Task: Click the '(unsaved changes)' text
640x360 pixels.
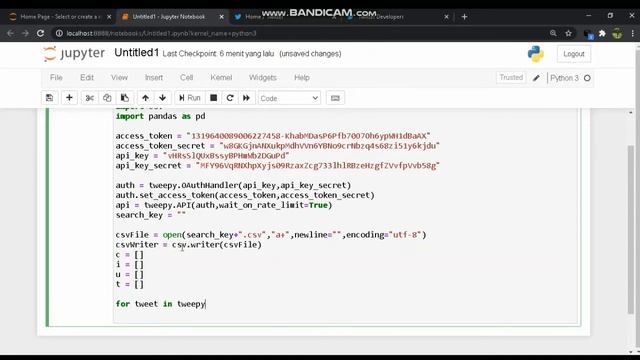Action: pyautogui.click(x=310, y=54)
